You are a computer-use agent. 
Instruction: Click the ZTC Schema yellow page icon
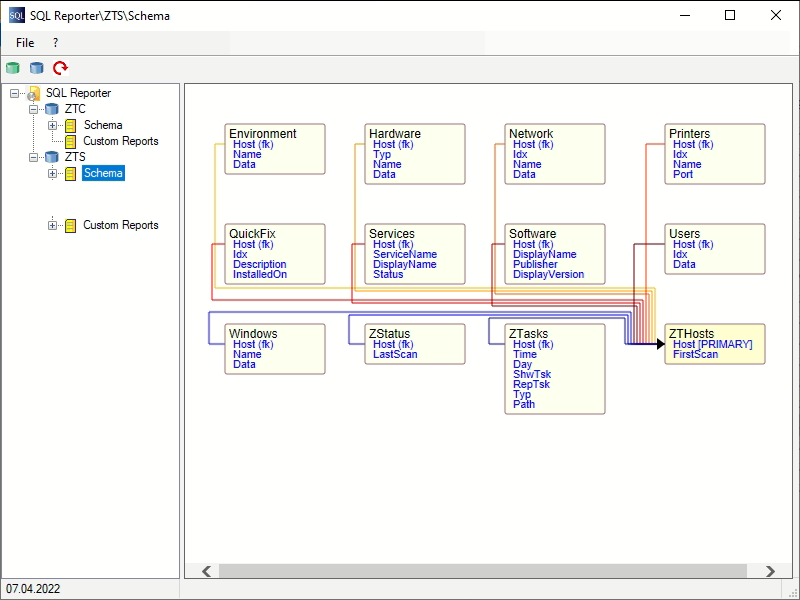coord(70,126)
